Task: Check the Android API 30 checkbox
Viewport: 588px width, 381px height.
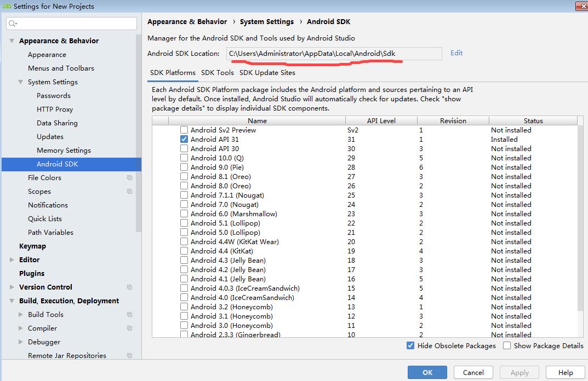Action: click(184, 148)
